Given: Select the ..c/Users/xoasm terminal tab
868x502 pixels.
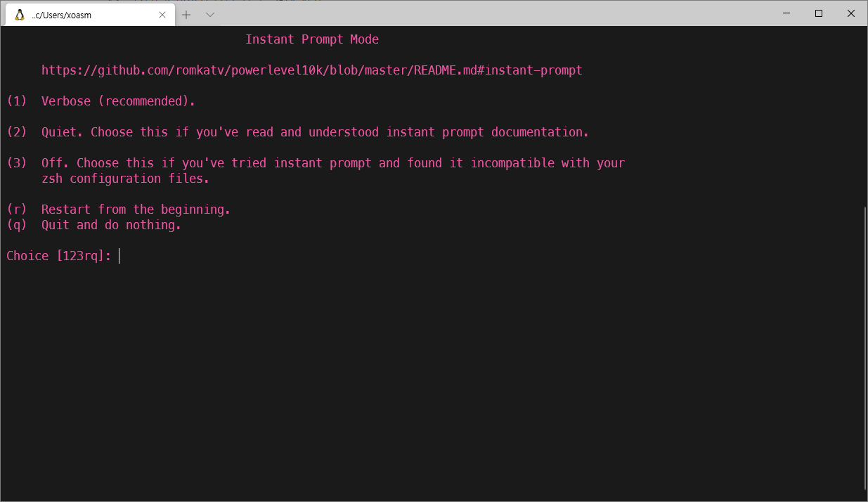Looking at the screenshot, I should [x=89, y=14].
